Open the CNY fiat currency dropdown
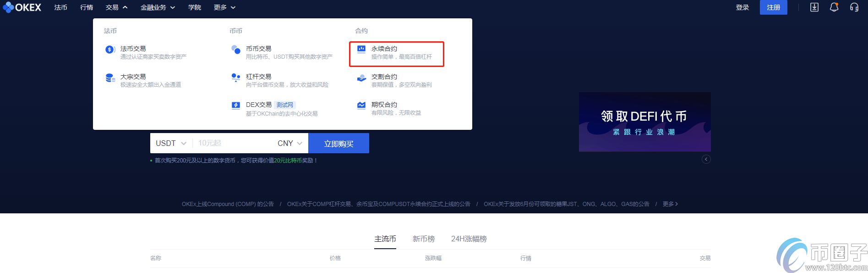Screen dimensions: 868x273 (x=289, y=143)
